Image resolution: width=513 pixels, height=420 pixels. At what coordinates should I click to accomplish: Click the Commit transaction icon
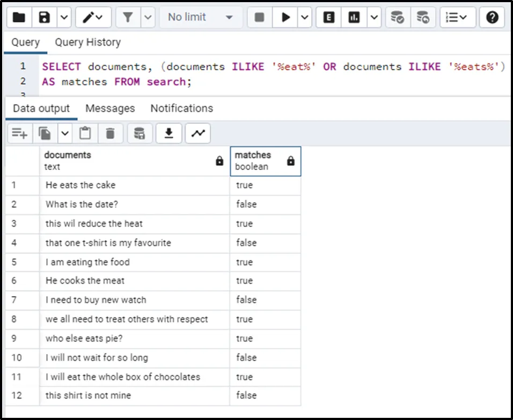point(397,18)
